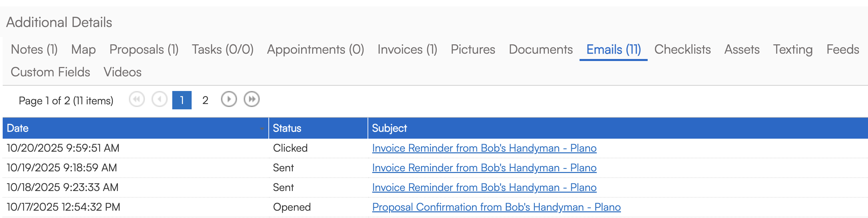
Task: Open the Texting tab
Action: tap(793, 50)
